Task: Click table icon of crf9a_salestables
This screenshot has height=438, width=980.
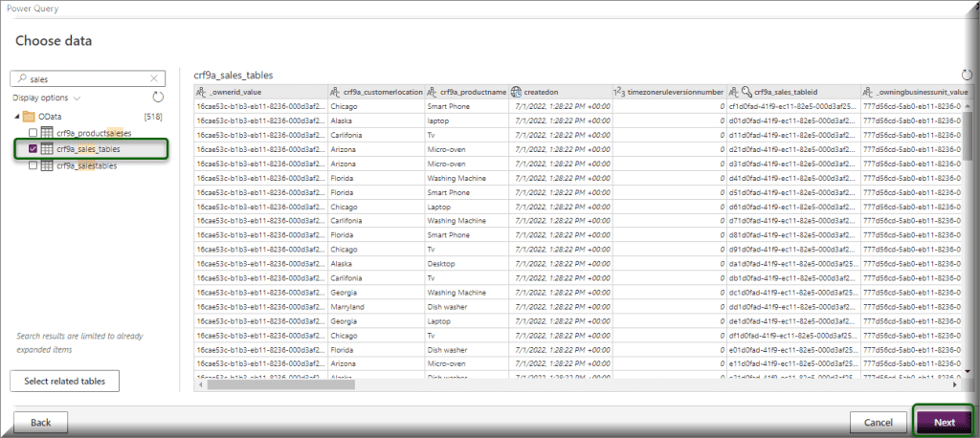Action: [47, 165]
